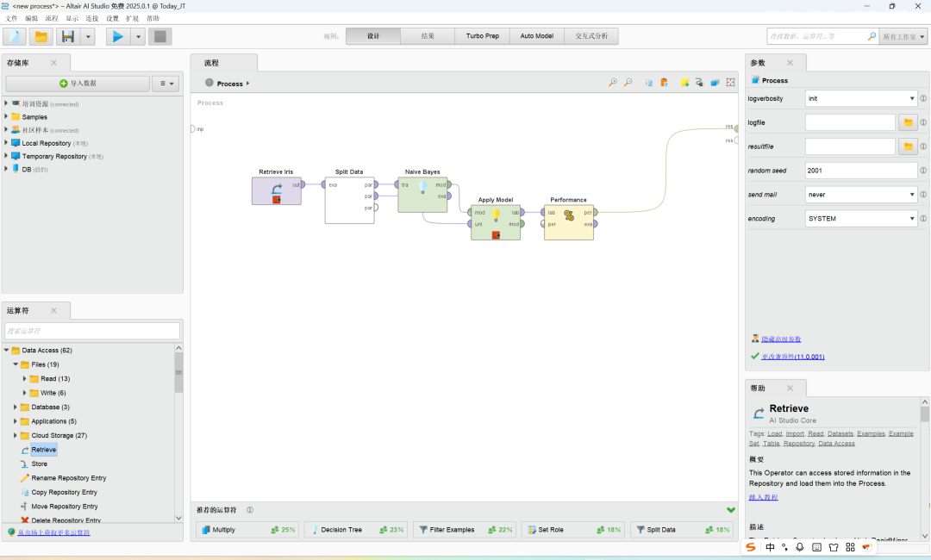Click the info icon beside recommended operators
The height and width of the screenshot is (560, 931).
[250, 510]
